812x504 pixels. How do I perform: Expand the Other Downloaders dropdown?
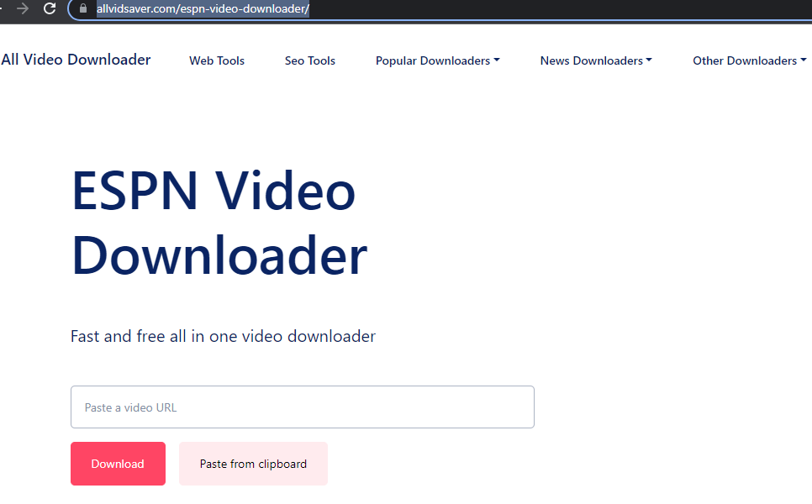pos(749,60)
